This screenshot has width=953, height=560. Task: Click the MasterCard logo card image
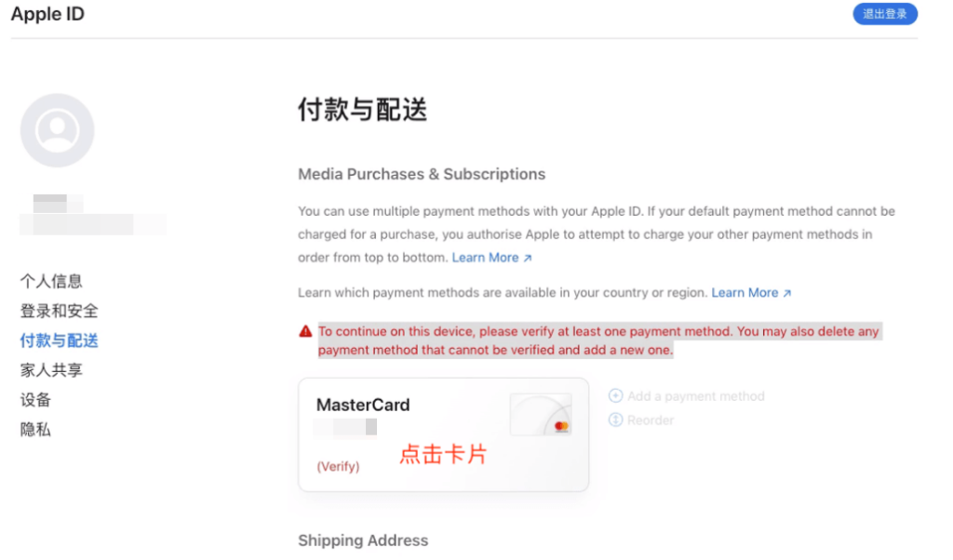pos(541,414)
